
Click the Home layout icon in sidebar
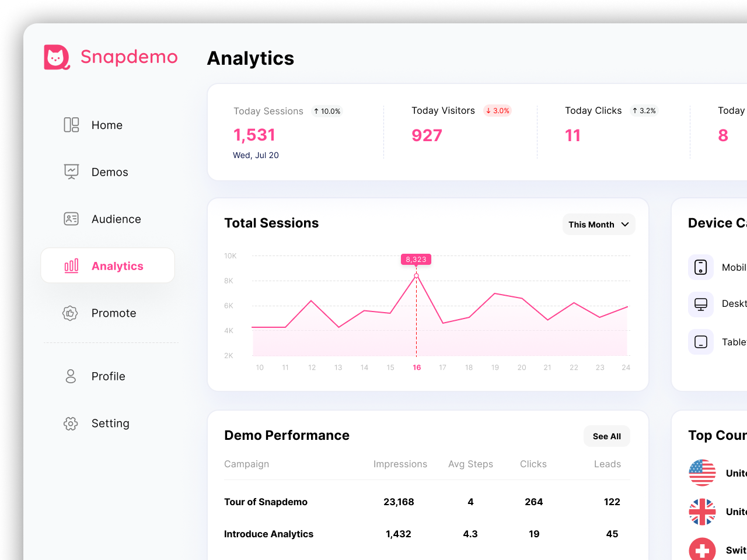tap(71, 125)
